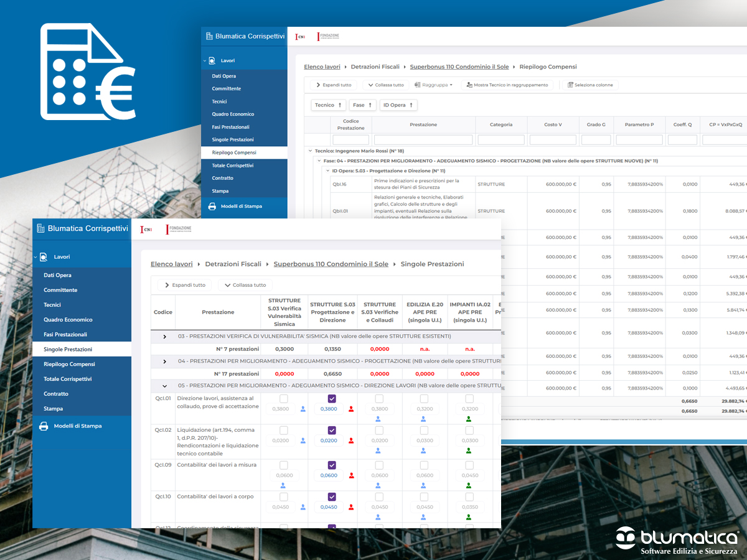Screen dimensions: 747x560
Task: Click red person icon in Qcl.09 row
Action: pyautogui.click(x=351, y=475)
